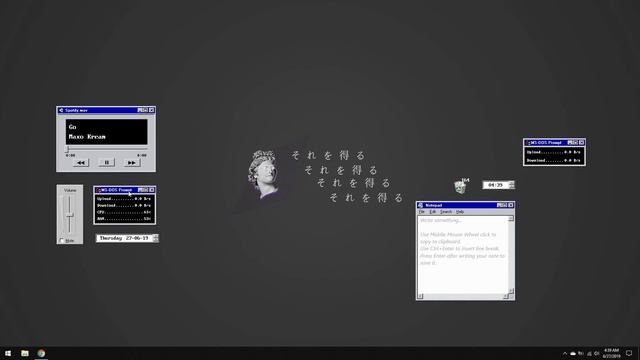Switch to Chrome in the taskbar
The height and width of the screenshot is (360, 640).
41,353
